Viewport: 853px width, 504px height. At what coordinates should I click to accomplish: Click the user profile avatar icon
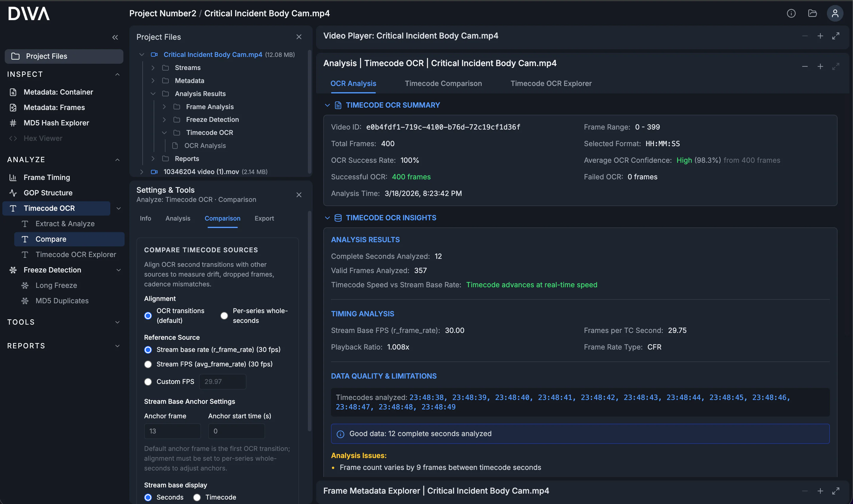(x=835, y=14)
